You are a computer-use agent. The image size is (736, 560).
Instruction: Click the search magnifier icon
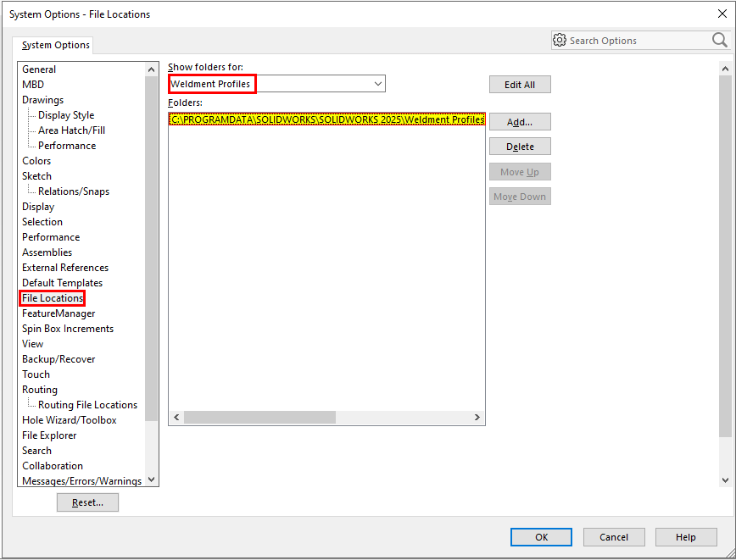pyautogui.click(x=719, y=40)
